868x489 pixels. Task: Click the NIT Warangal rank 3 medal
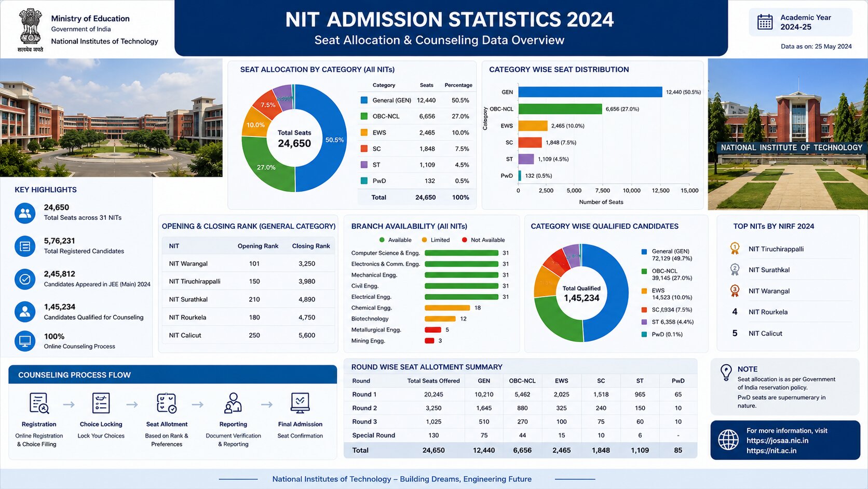click(x=735, y=291)
